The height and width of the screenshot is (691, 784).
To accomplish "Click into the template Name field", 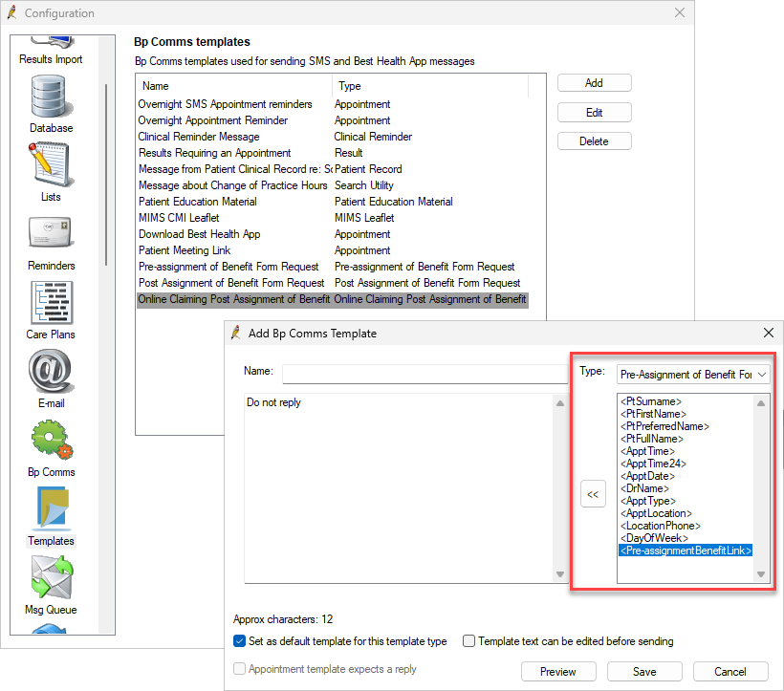I will (425, 374).
